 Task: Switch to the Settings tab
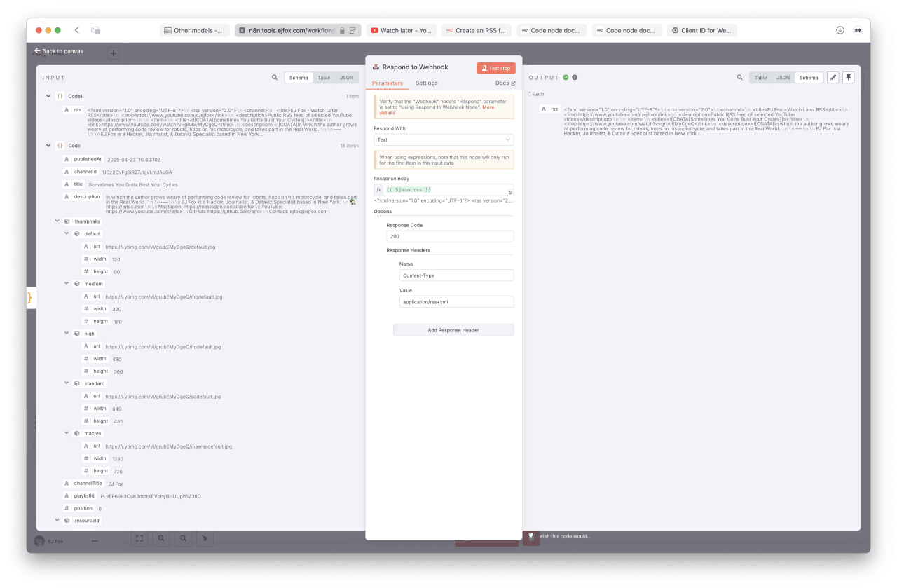pos(427,83)
